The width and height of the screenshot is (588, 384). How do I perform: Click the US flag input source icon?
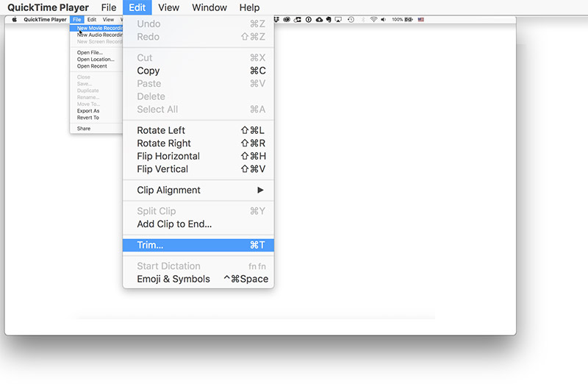tap(421, 20)
